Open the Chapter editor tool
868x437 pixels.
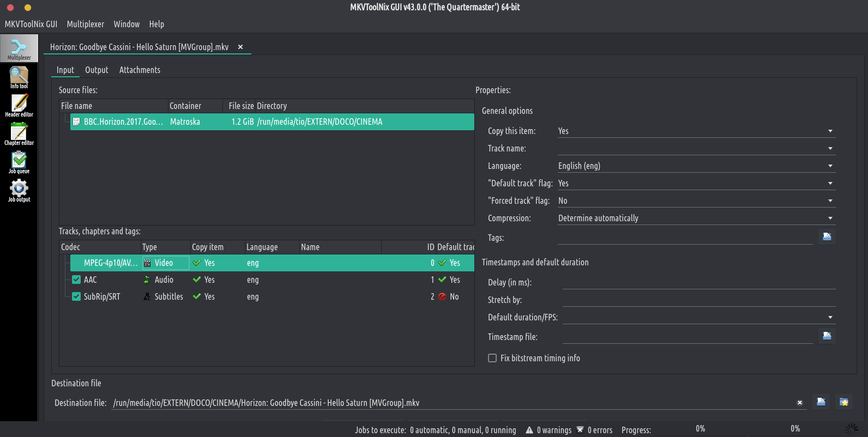[x=19, y=134]
